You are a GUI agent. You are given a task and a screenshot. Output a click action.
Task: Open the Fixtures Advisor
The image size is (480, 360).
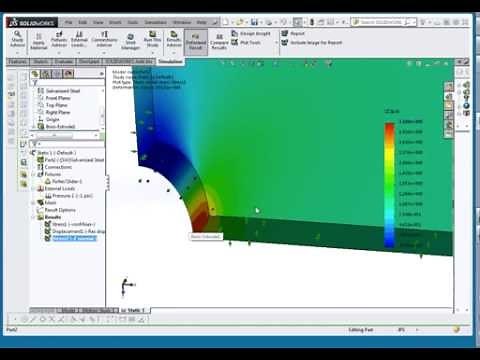(59, 39)
